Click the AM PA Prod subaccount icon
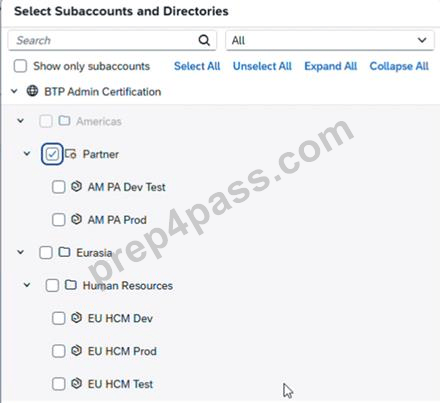 (76, 219)
